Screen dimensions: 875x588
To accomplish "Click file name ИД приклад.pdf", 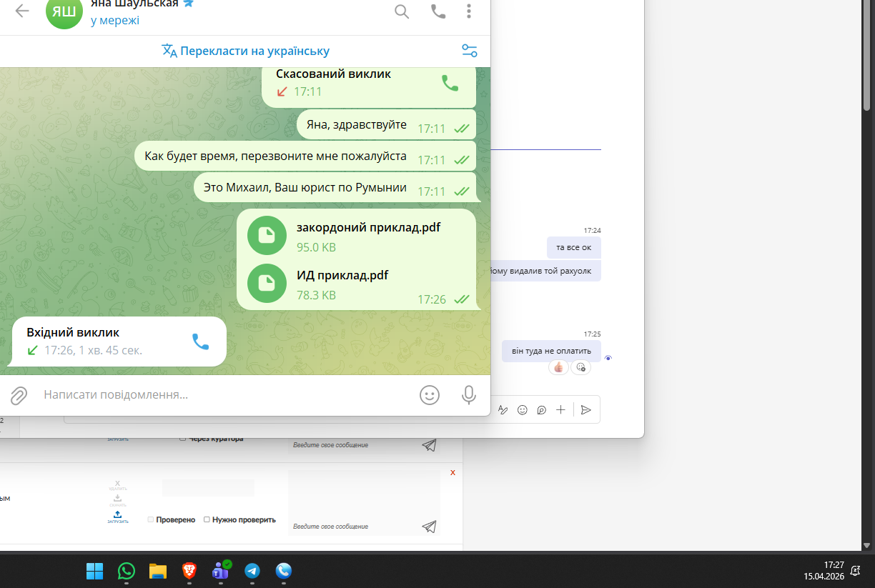I will coord(342,275).
